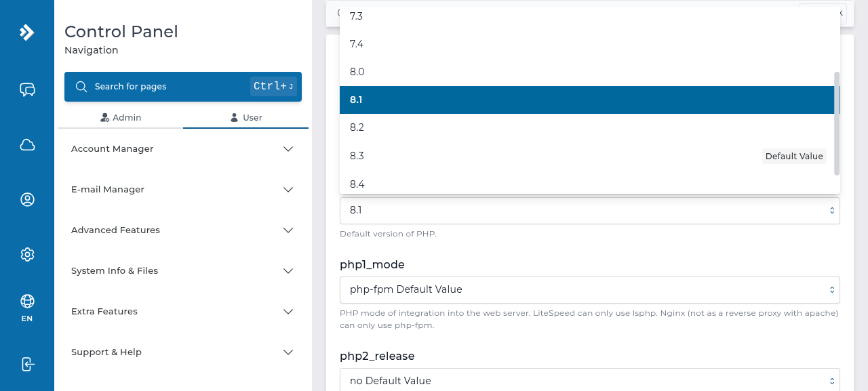Open the settings gear icon
Image resolution: width=868 pixels, height=391 pixels.
tap(27, 254)
